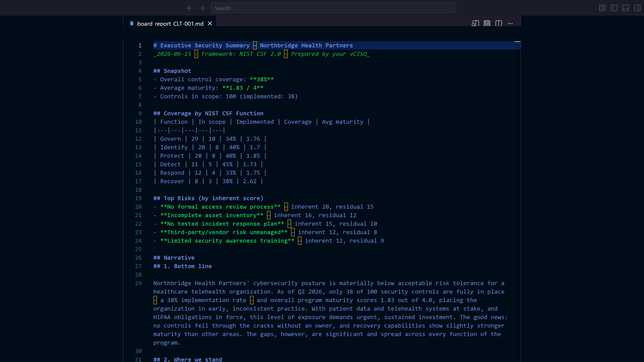Click the text Framework: NIST CSF 2.0
The height and width of the screenshot is (362, 644).
tap(241, 54)
